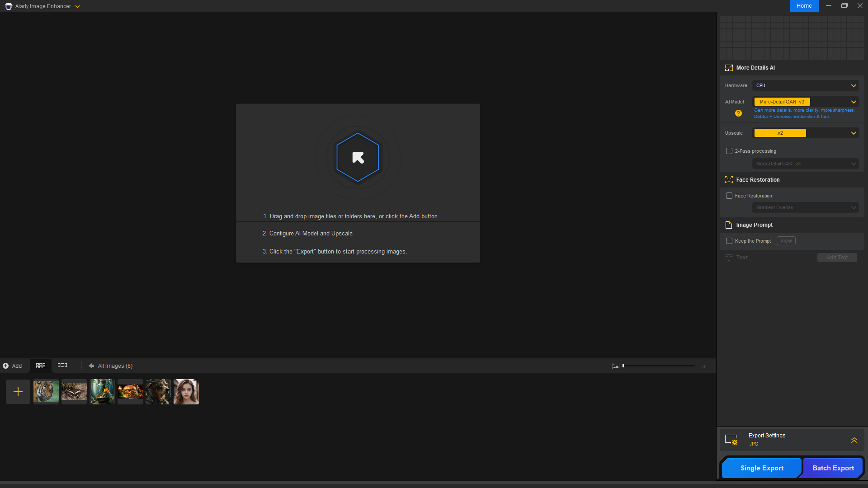Click the Batch Export button
868x488 pixels.
(x=833, y=468)
